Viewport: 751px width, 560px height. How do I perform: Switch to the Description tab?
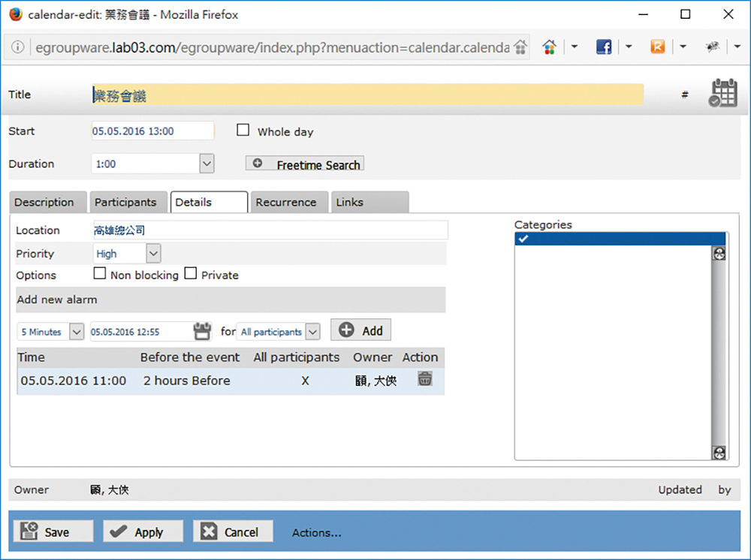click(x=48, y=202)
